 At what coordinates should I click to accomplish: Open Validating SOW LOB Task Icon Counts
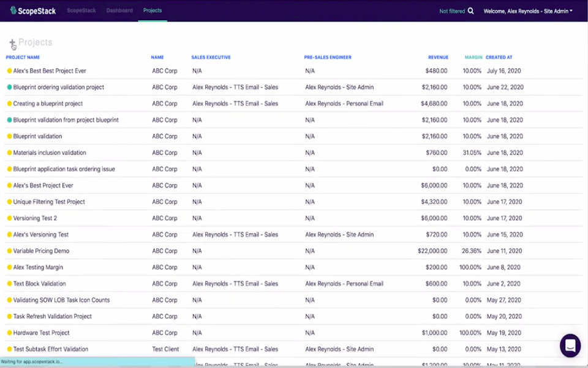(x=61, y=300)
